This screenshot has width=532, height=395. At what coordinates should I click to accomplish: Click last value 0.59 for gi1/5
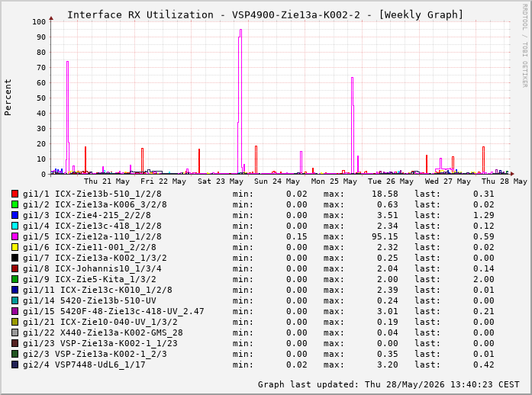pos(484,236)
